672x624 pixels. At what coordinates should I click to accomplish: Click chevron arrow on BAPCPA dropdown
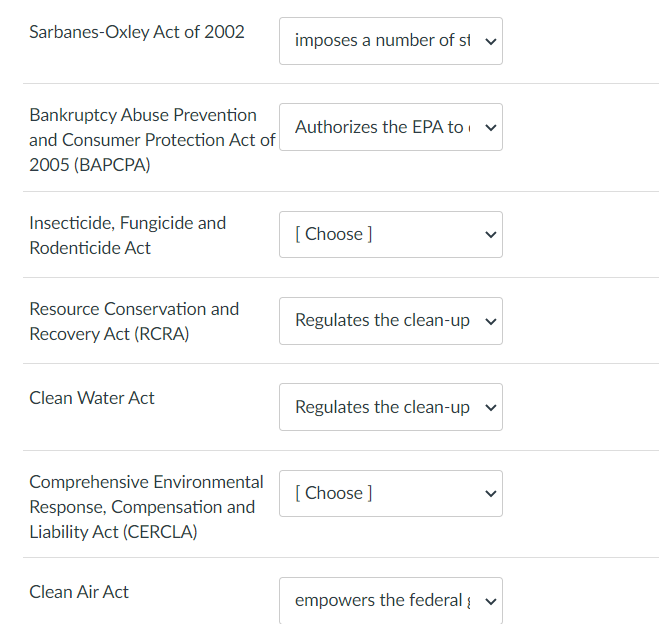[x=489, y=128]
